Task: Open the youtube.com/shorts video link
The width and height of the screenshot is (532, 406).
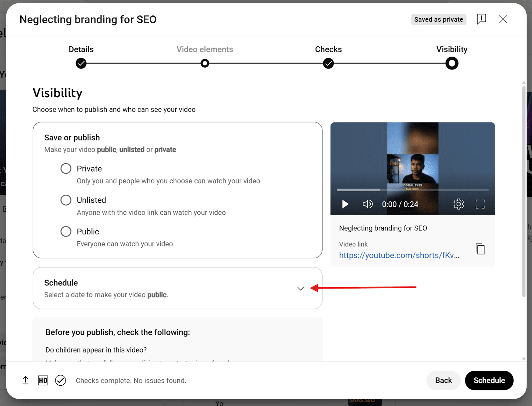Action: [399, 255]
